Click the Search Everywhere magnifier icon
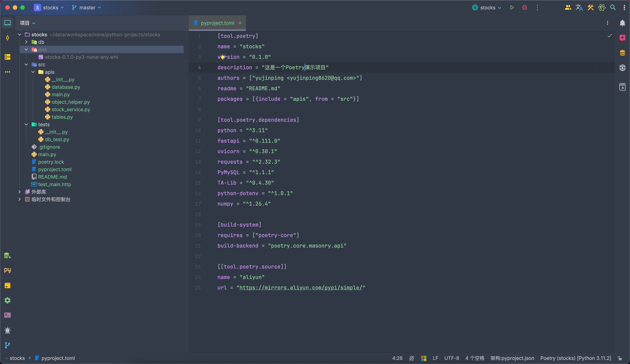The height and width of the screenshot is (364, 630). (x=613, y=7)
